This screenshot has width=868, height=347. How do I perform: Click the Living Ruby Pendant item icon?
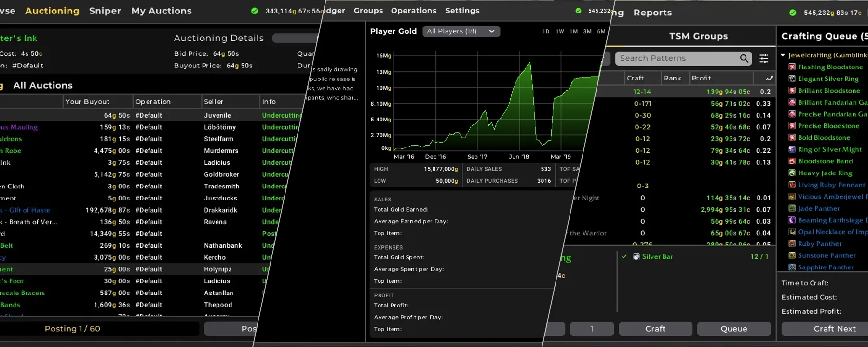[x=792, y=185]
